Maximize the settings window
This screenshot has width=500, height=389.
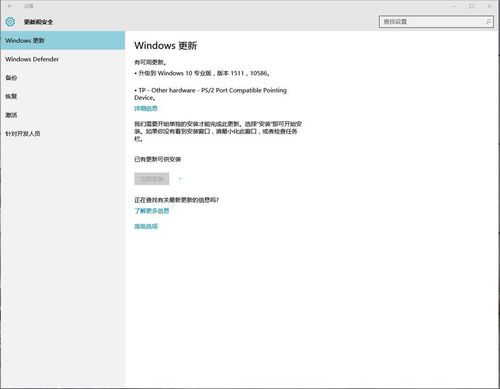click(x=472, y=6)
